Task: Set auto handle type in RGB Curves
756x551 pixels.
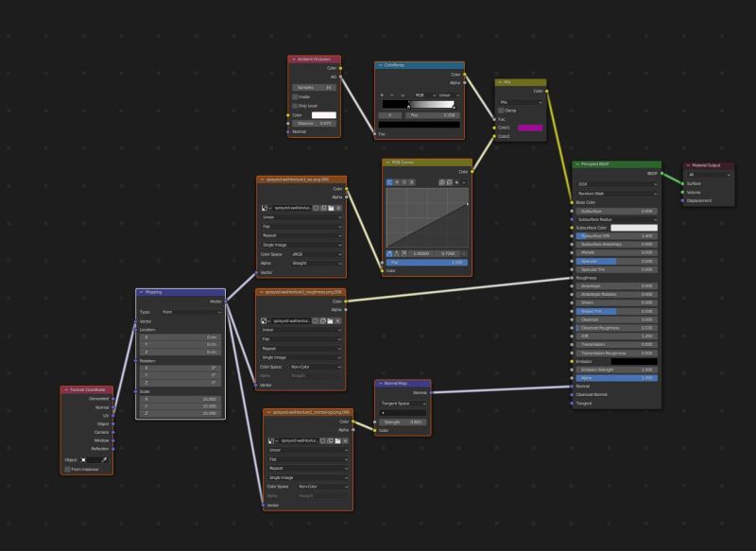Action: (389, 253)
